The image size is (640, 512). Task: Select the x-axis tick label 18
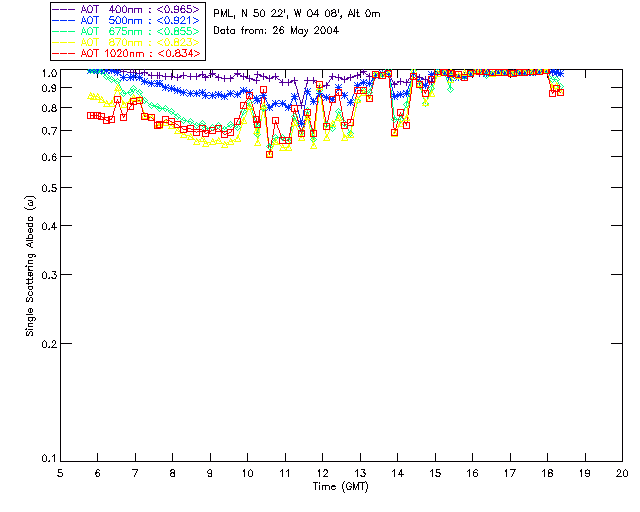[x=547, y=473]
